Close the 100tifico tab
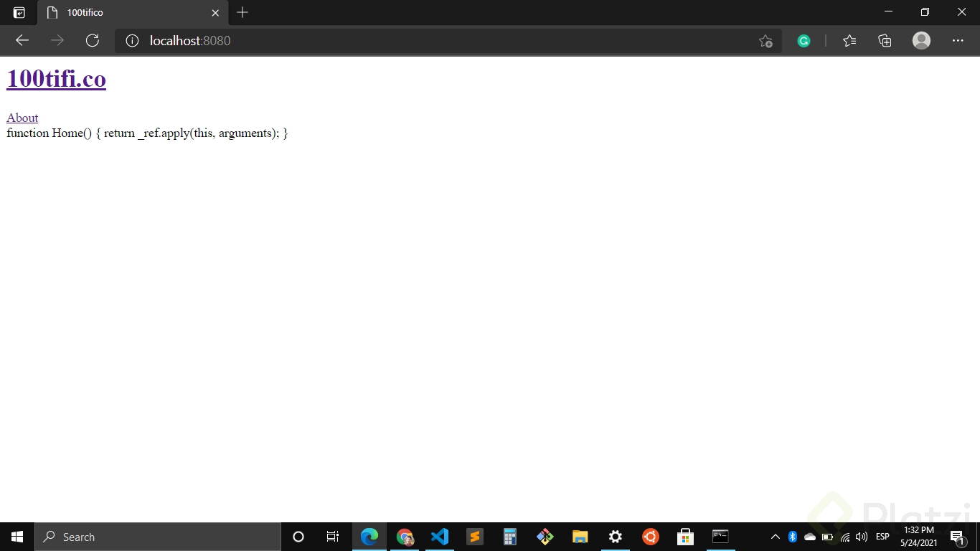 click(x=215, y=13)
